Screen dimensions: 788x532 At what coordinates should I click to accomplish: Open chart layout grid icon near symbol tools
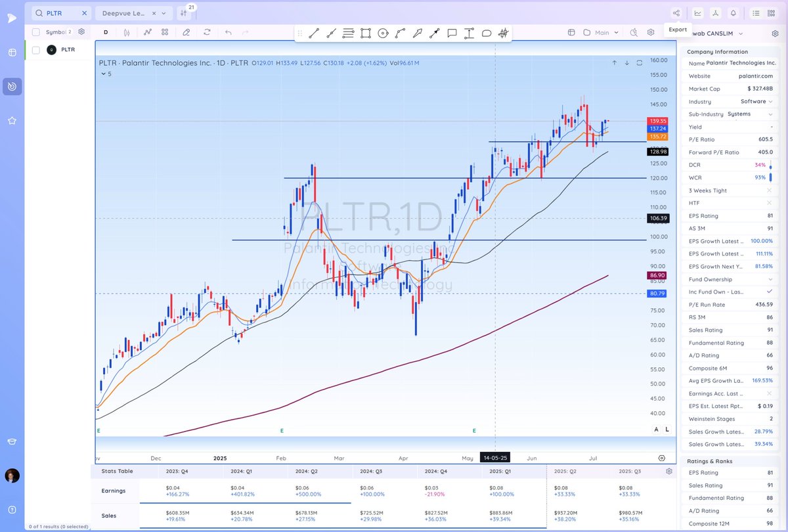[165, 32]
